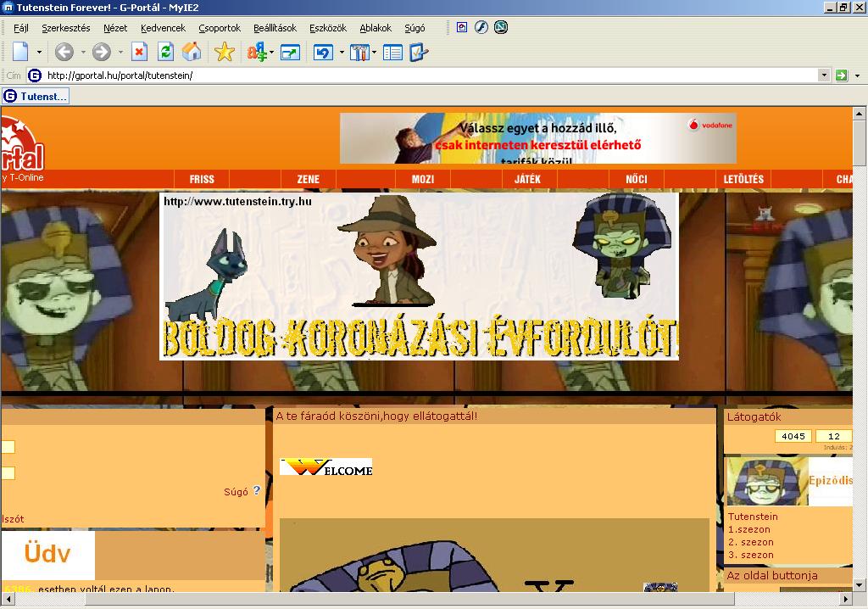Open the FRISS navigation link

202,179
